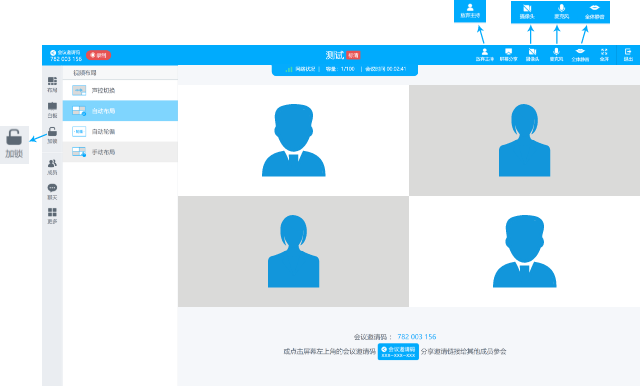Click the 退出 exit meeting icon
This screenshot has height=386, width=640.
[628, 55]
